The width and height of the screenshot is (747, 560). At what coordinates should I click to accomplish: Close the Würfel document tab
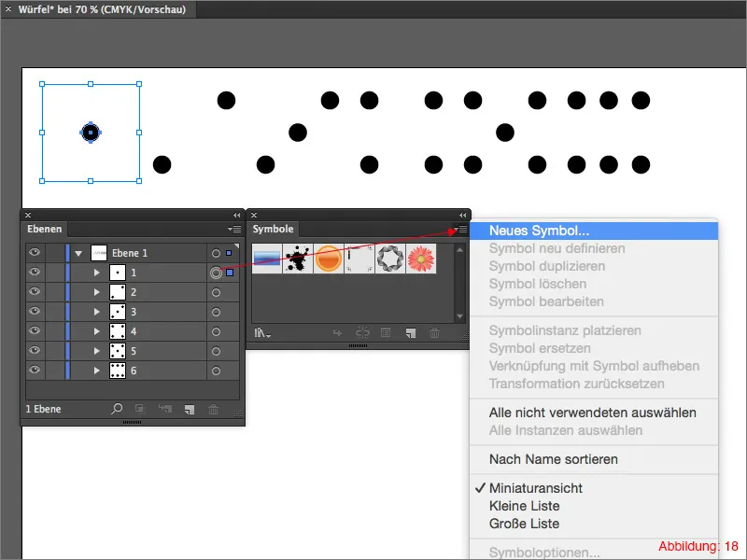8,9
